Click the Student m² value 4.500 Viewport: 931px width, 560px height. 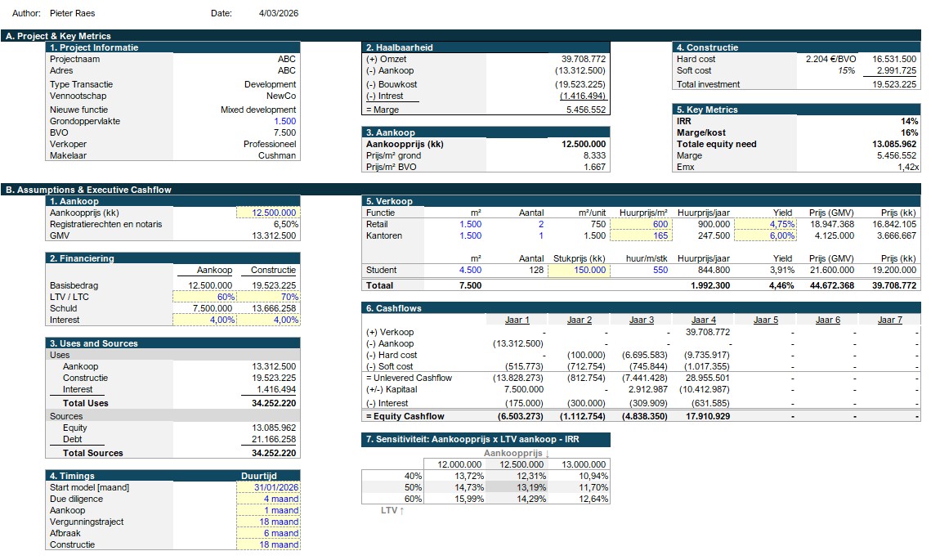470,271
